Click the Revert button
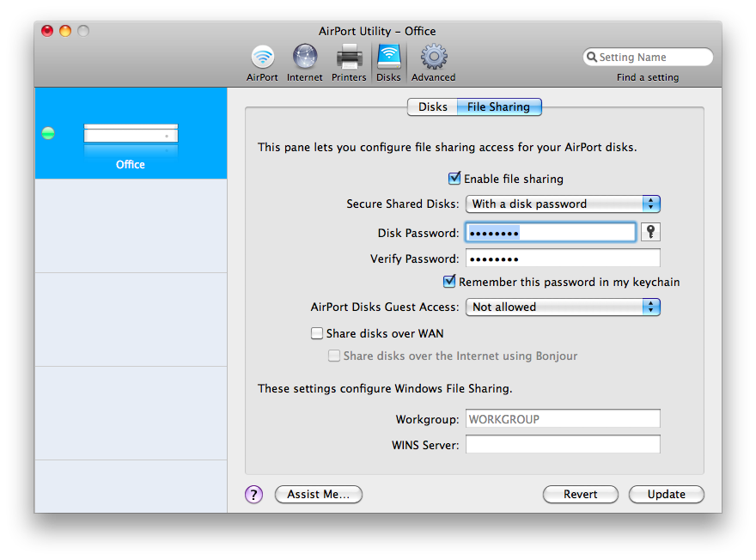This screenshot has width=756, height=560. coord(581,494)
